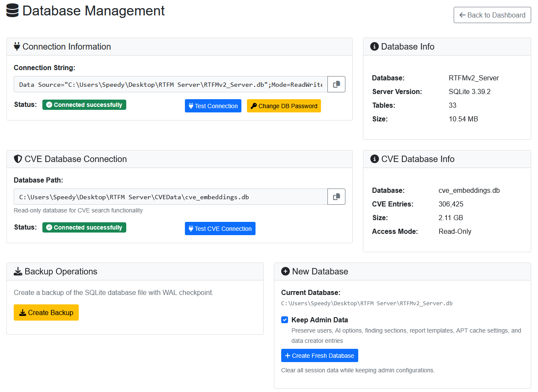Click the download icon beside Backup Operations
Screen dimensions: 538x392
point(18,271)
